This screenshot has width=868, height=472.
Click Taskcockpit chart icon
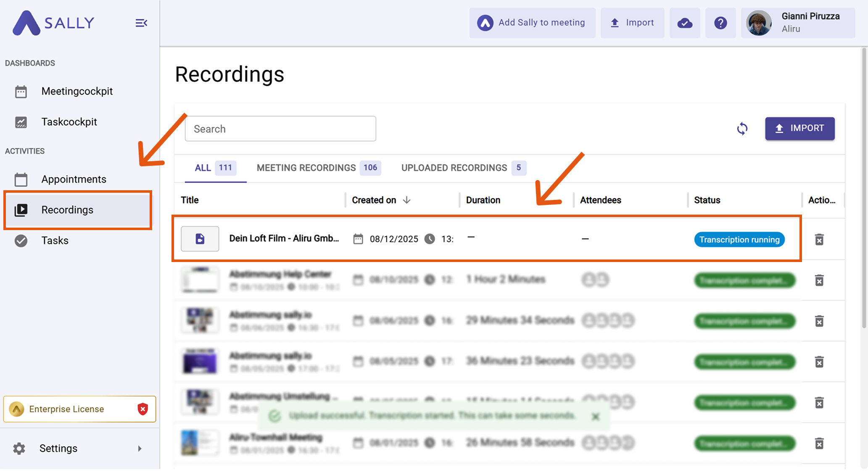click(21, 122)
